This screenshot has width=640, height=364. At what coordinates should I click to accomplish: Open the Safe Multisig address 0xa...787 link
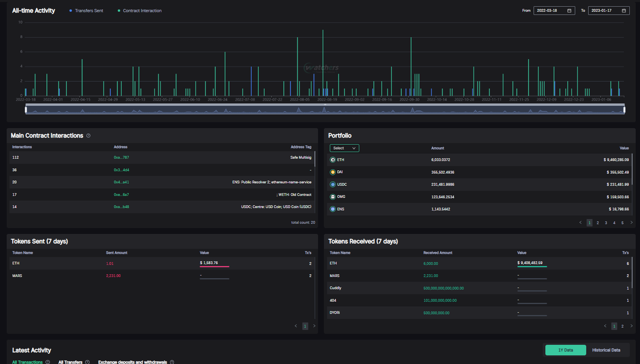(x=121, y=158)
